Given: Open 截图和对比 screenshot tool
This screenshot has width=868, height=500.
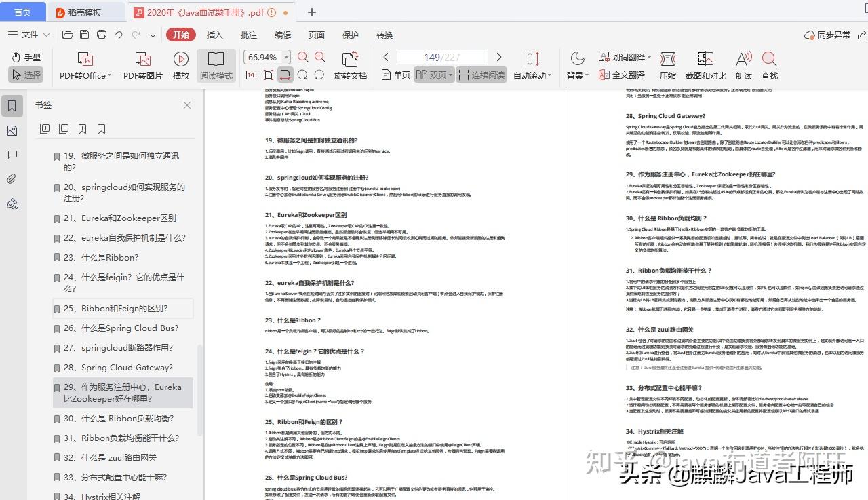Looking at the screenshot, I should click(x=705, y=66).
